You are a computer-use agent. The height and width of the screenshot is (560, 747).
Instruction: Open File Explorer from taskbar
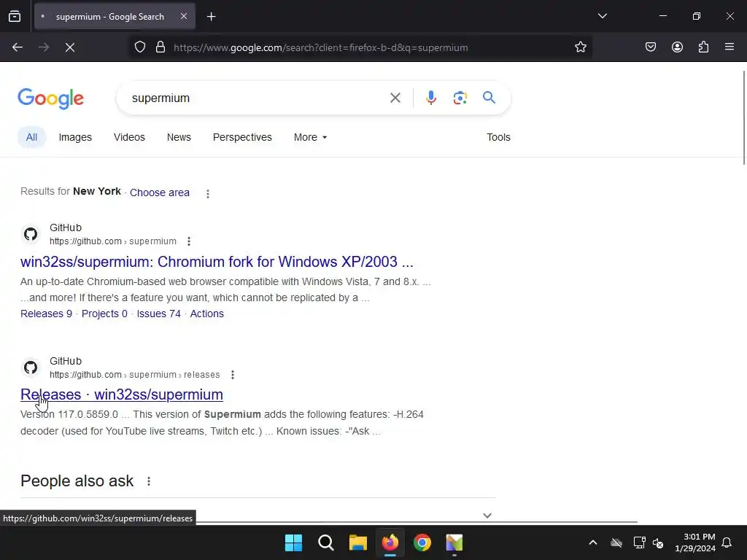[357, 542]
